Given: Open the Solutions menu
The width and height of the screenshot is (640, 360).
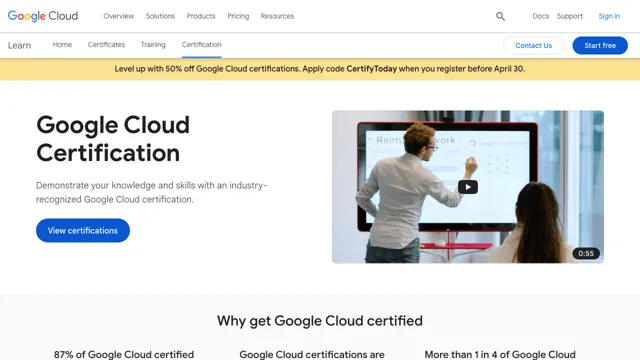Looking at the screenshot, I should pyautogui.click(x=160, y=16).
